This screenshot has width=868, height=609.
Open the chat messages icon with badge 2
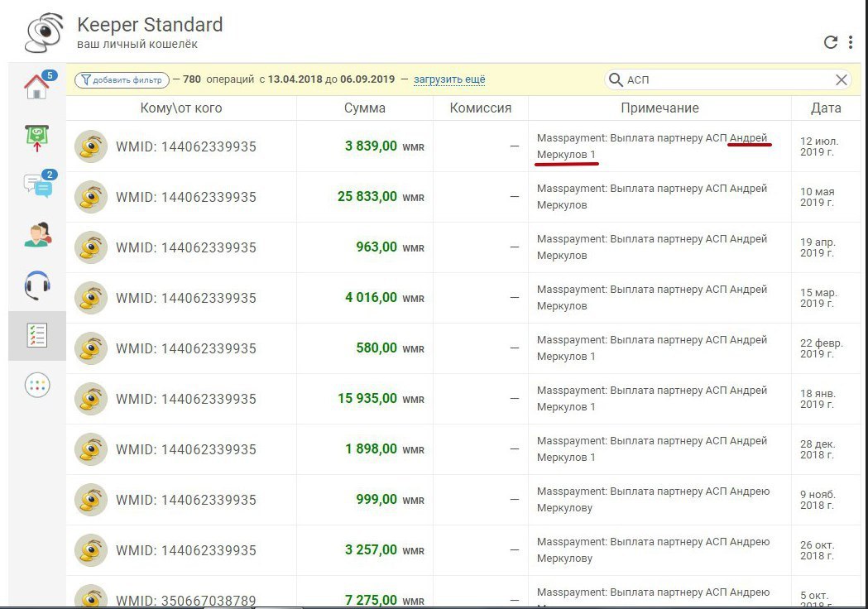pyautogui.click(x=38, y=185)
